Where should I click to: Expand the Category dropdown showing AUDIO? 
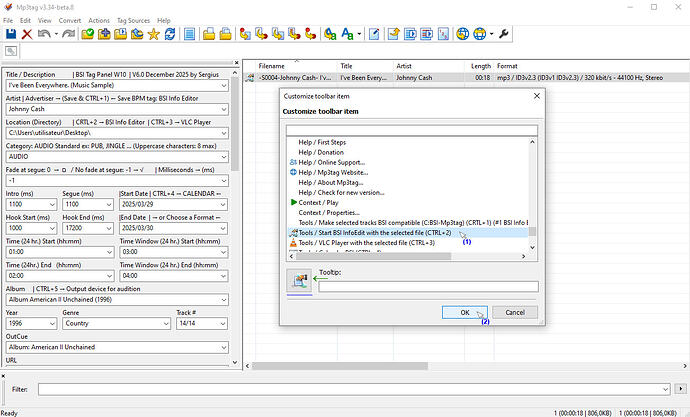224,157
